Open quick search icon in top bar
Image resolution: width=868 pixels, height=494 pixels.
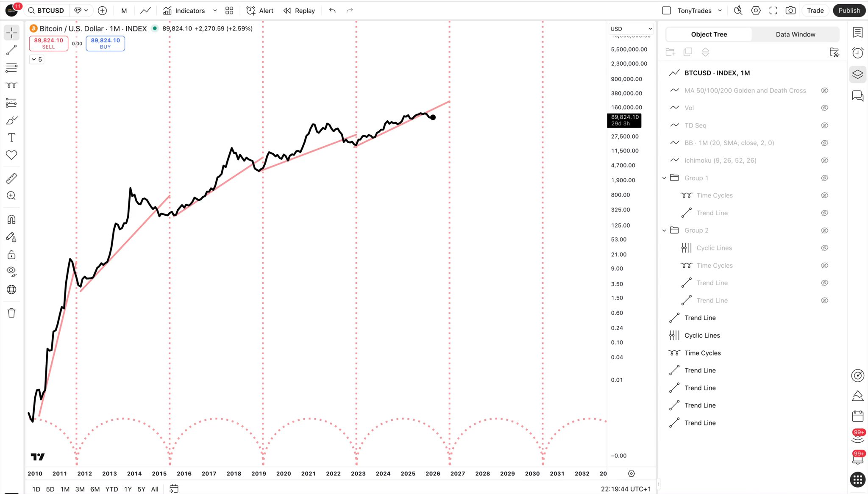pyautogui.click(x=738, y=11)
